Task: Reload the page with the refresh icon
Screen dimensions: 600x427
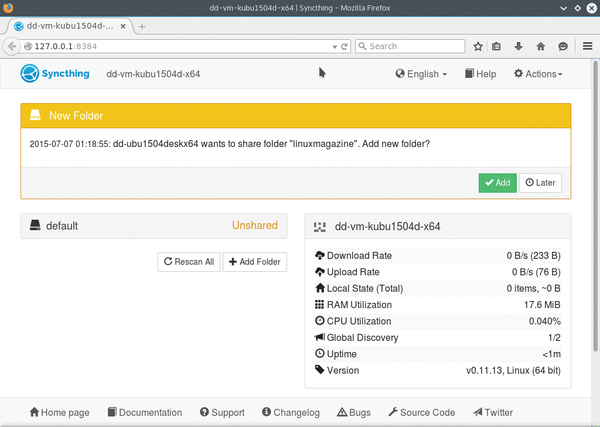Action: click(344, 46)
